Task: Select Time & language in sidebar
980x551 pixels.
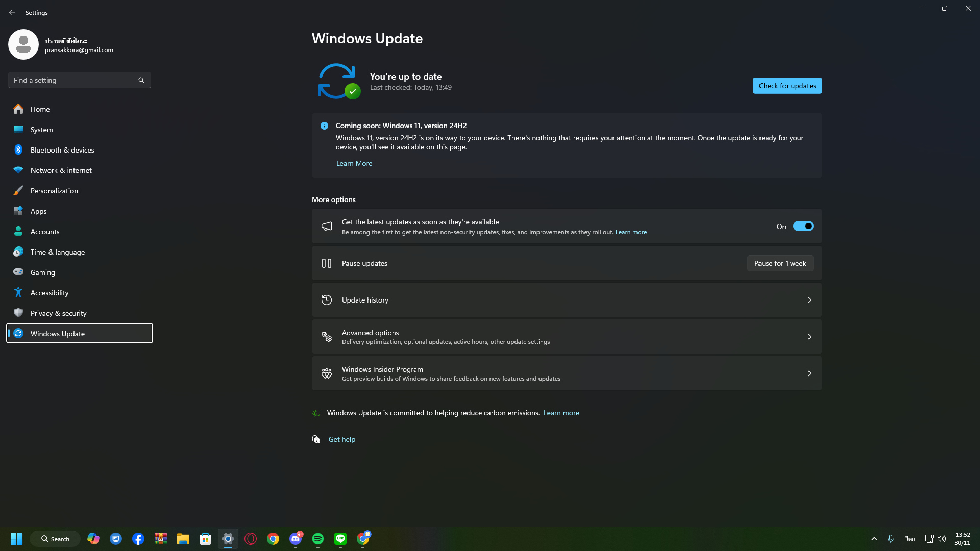Action: click(80, 252)
